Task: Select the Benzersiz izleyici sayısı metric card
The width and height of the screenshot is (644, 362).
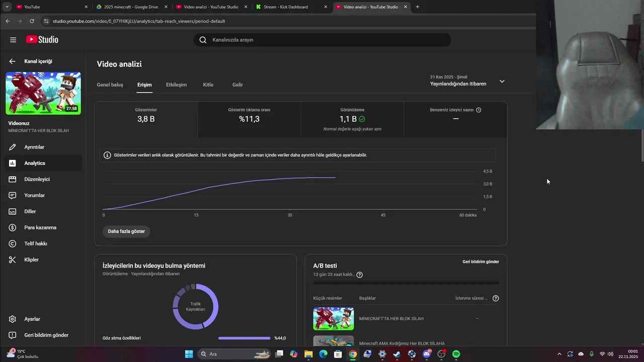Action: pyautogui.click(x=455, y=120)
